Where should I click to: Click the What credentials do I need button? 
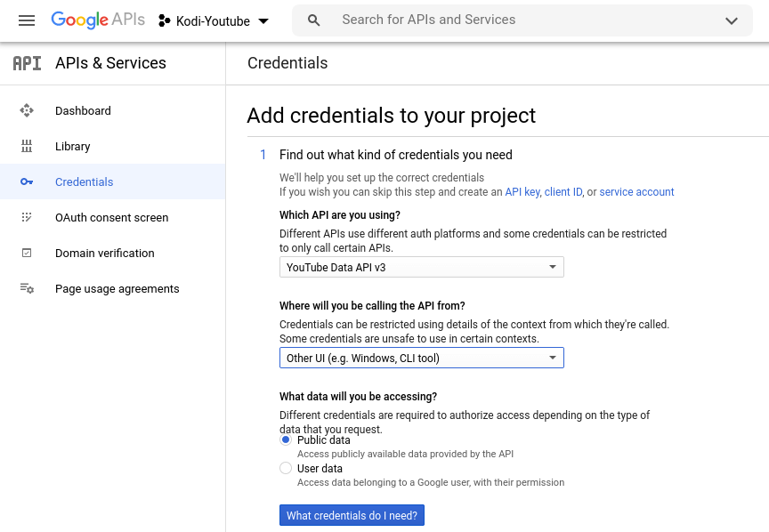tap(352, 516)
